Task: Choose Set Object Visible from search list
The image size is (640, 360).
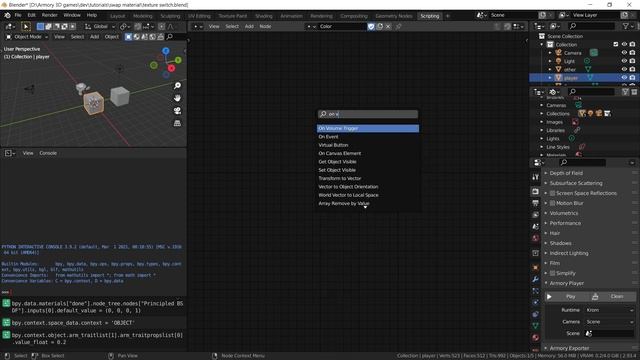Action: pos(368,170)
